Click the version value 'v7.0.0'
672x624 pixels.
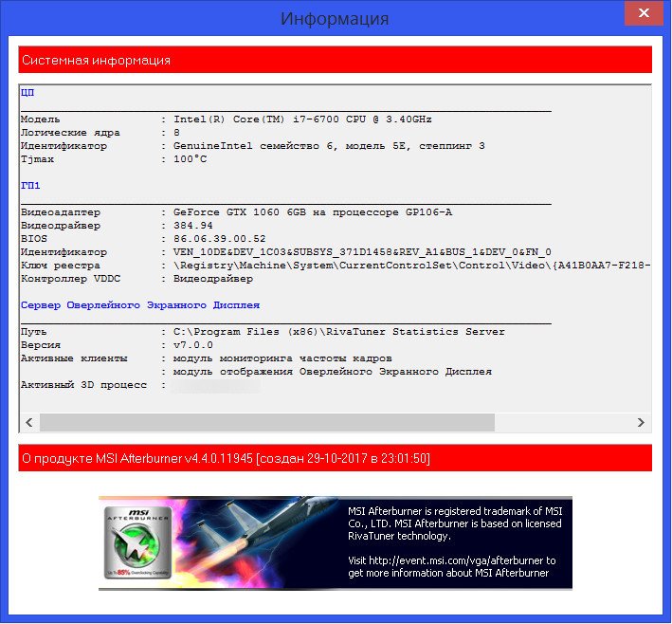click(x=192, y=345)
